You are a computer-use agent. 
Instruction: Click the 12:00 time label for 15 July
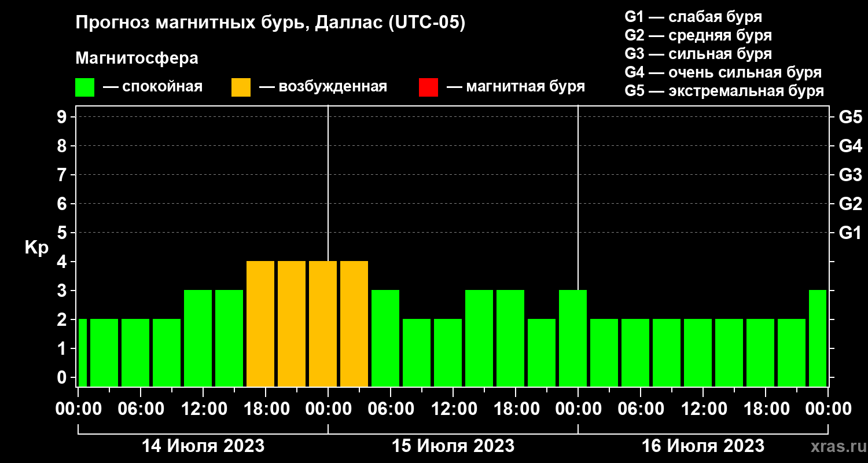(x=453, y=409)
